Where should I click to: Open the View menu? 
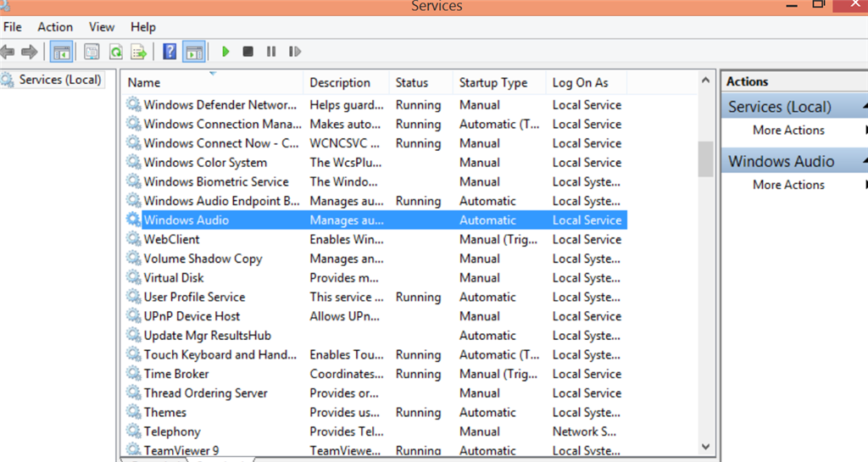click(102, 27)
